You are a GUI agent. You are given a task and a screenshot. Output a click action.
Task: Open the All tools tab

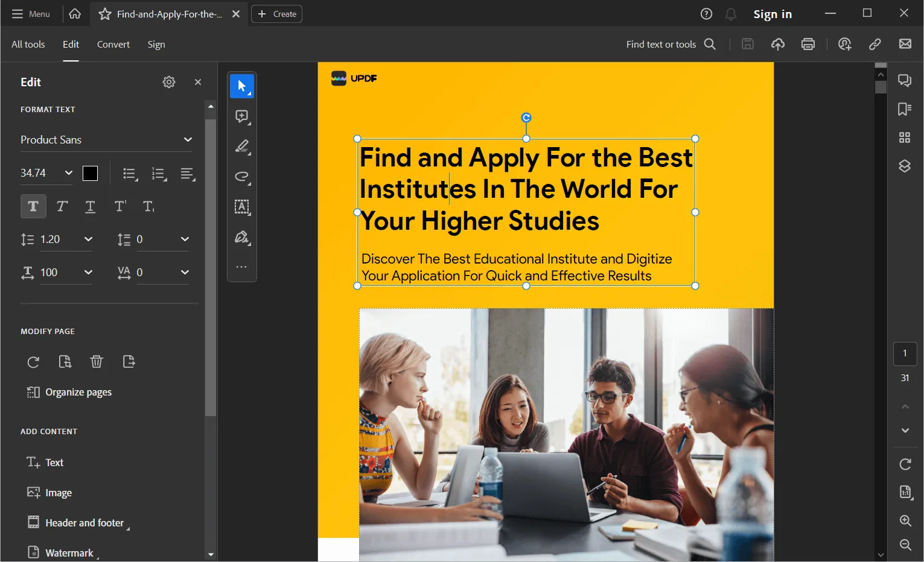(x=28, y=45)
